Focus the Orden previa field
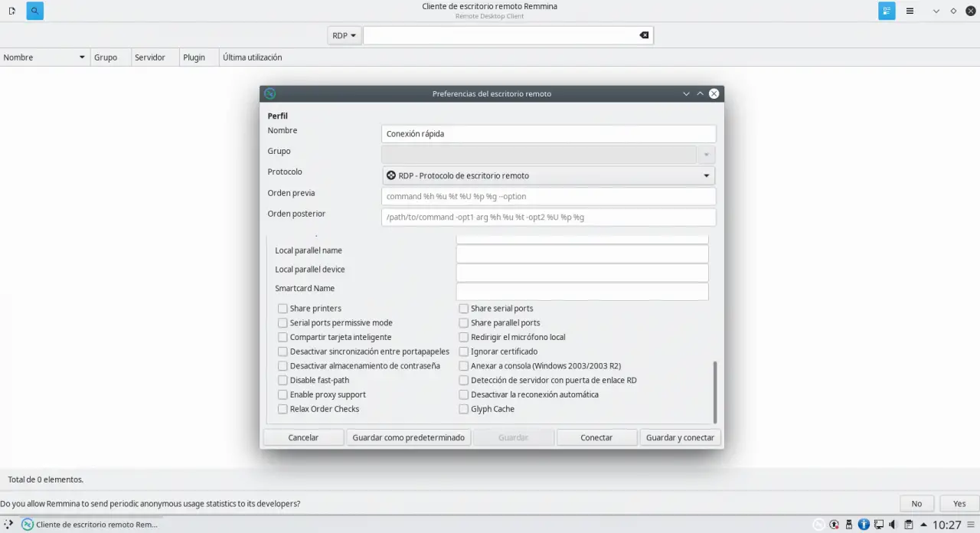Screen dimensions: 980x533 click(548, 196)
